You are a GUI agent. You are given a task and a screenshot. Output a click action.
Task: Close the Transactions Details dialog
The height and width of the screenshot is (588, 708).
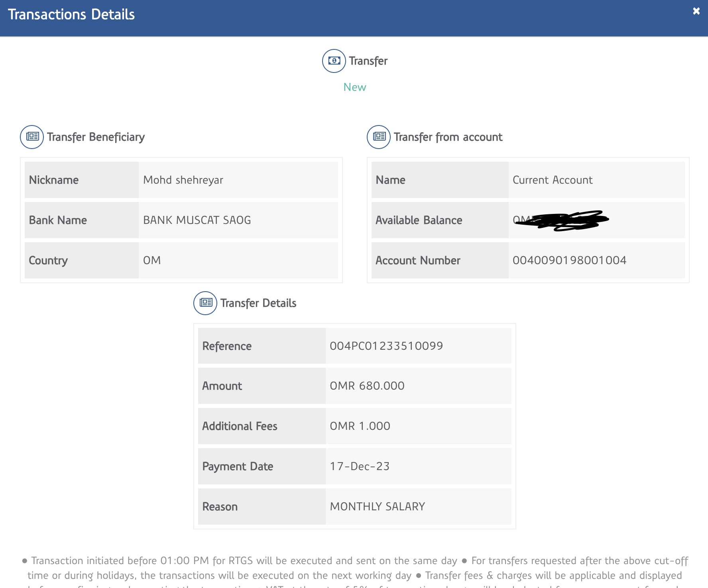point(696,11)
